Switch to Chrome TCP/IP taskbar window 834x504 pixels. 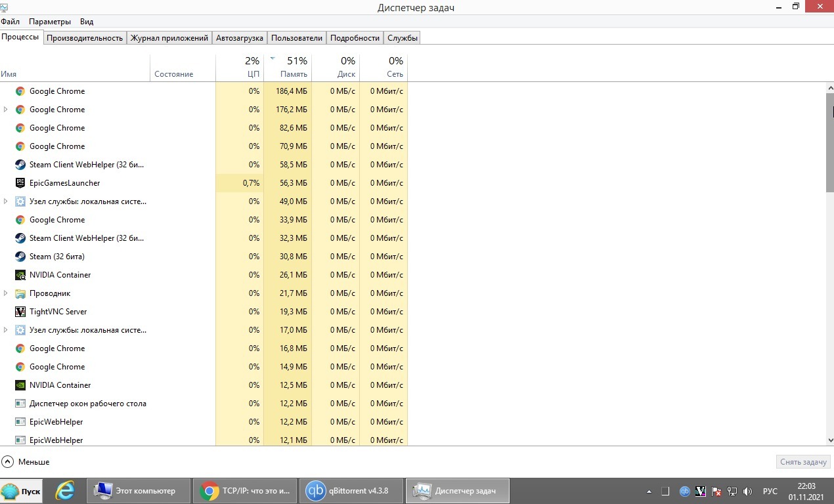[246, 490]
